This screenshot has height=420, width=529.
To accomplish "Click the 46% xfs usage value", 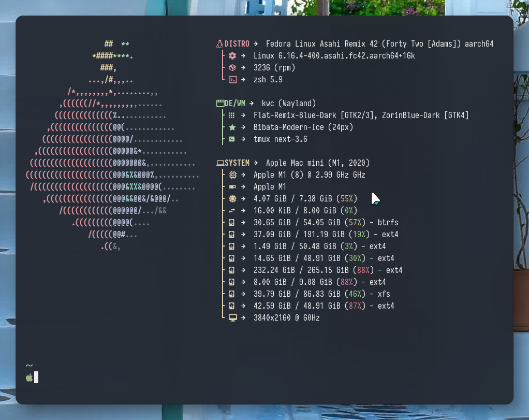I will tap(355, 294).
